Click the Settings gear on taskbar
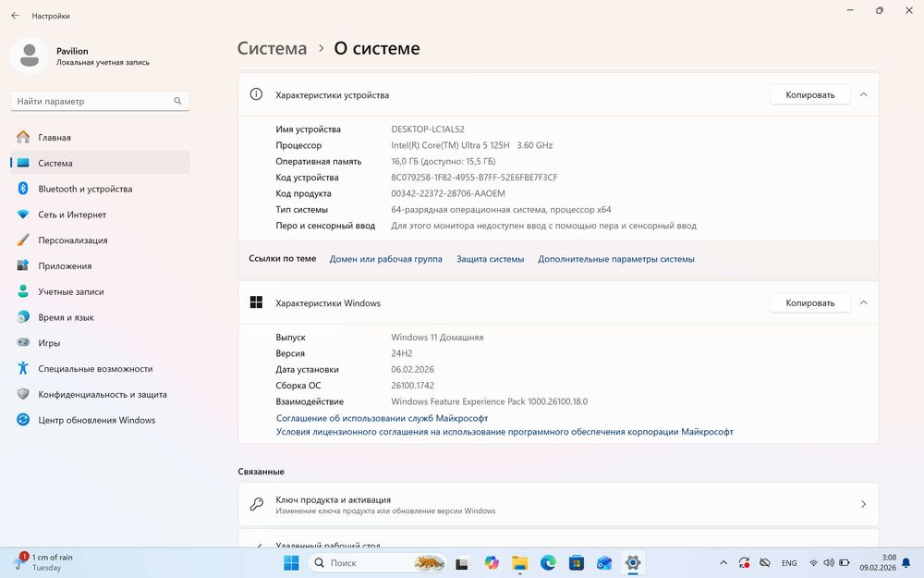This screenshot has width=924, height=578. [633, 562]
